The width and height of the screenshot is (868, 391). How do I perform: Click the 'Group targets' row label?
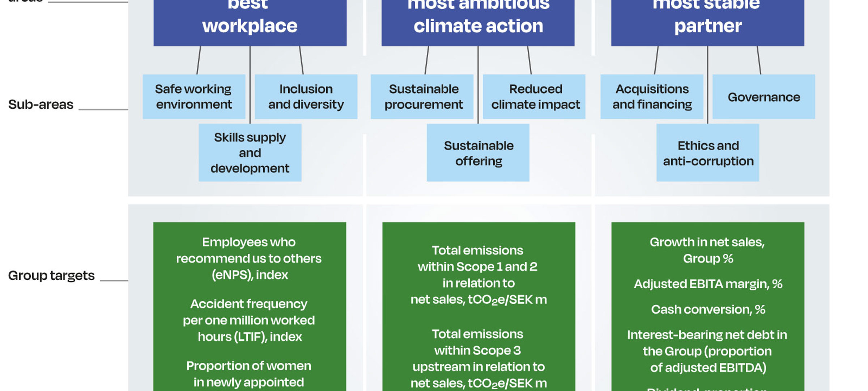pos(51,276)
